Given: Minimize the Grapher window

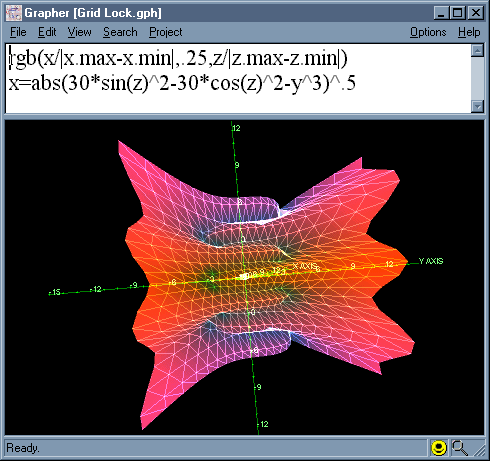Looking at the screenshot, I should coord(441,13).
